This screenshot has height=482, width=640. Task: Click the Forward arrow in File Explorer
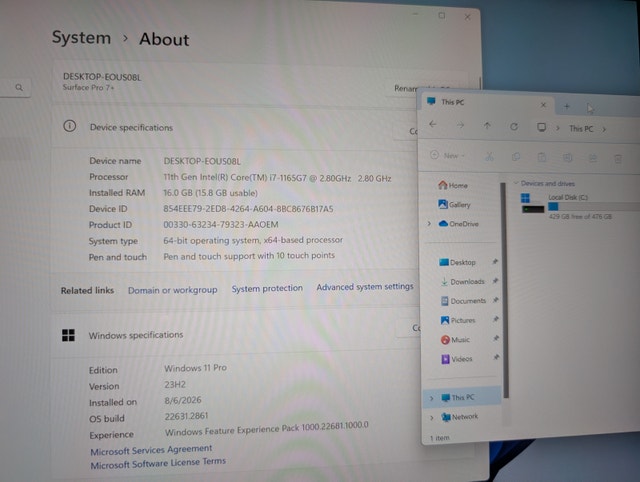(460, 125)
